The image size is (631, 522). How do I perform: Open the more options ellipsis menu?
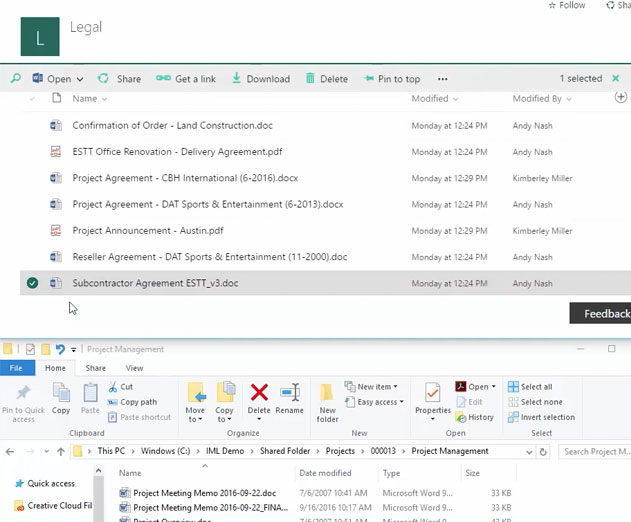point(443,79)
